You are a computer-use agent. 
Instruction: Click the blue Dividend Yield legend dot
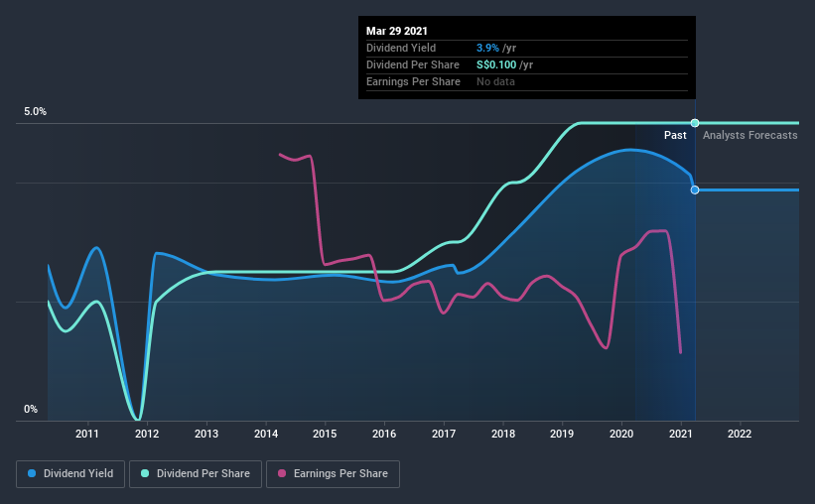coord(32,473)
